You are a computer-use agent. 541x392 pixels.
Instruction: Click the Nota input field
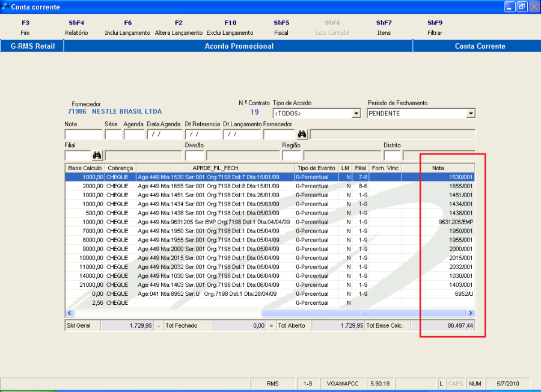[x=83, y=135]
